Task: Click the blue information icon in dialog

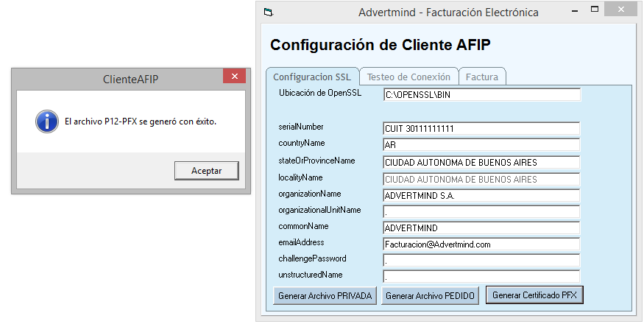Action: [47, 121]
